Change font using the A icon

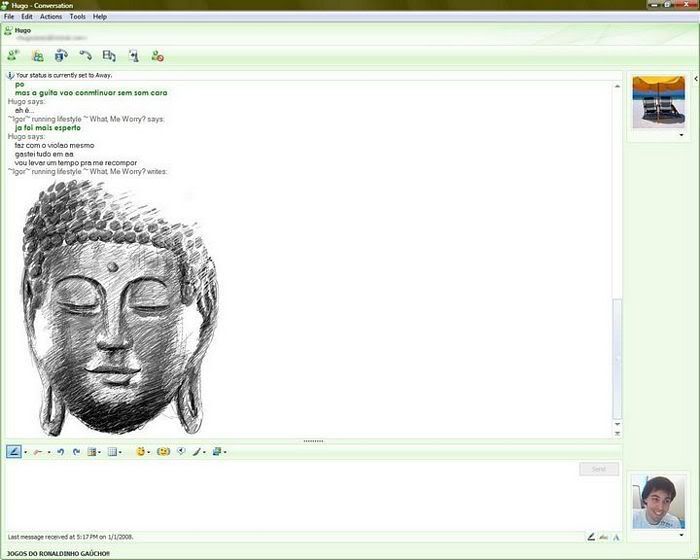(x=616, y=537)
